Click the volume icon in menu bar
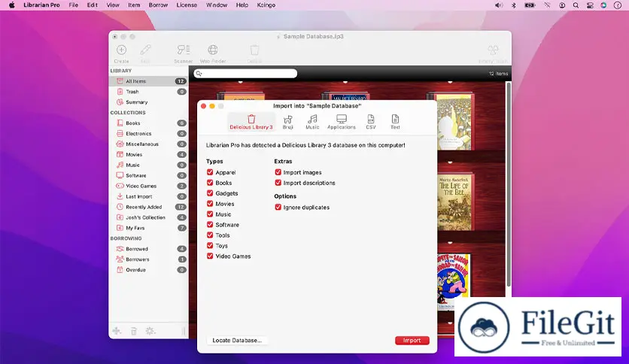Viewport: 629px width, 364px height. click(x=498, y=5)
